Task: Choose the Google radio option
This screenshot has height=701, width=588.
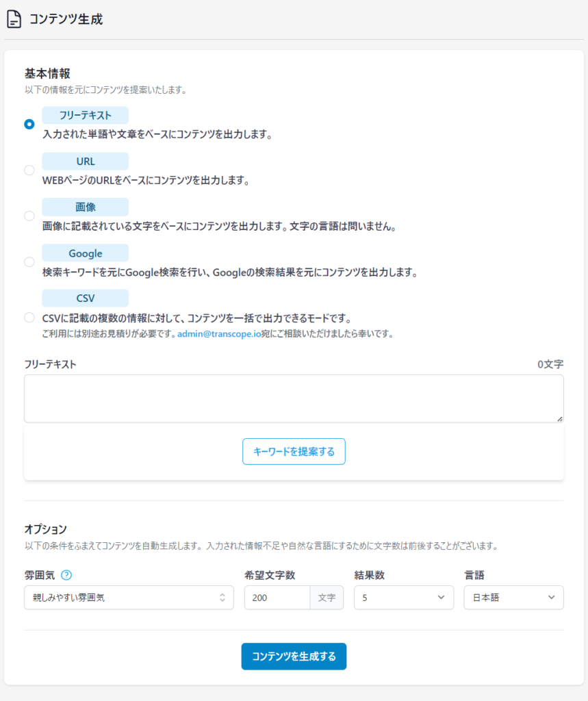Action: tap(29, 262)
